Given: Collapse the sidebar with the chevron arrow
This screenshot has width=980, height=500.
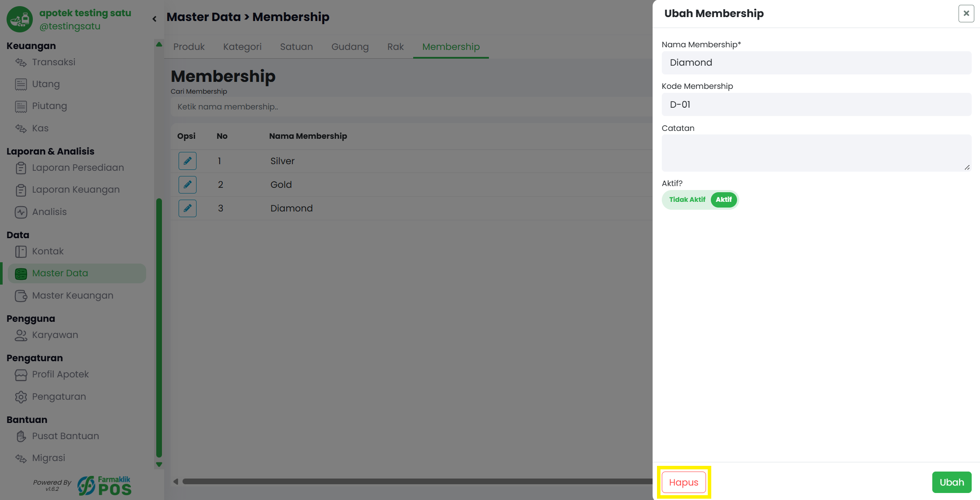Looking at the screenshot, I should pyautogui.click(x=155, y=19).
